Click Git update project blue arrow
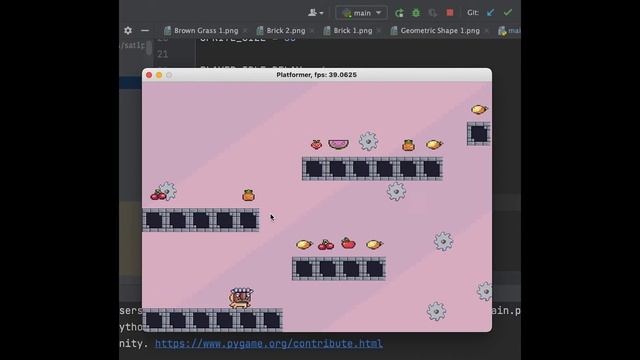 point(491,13)
